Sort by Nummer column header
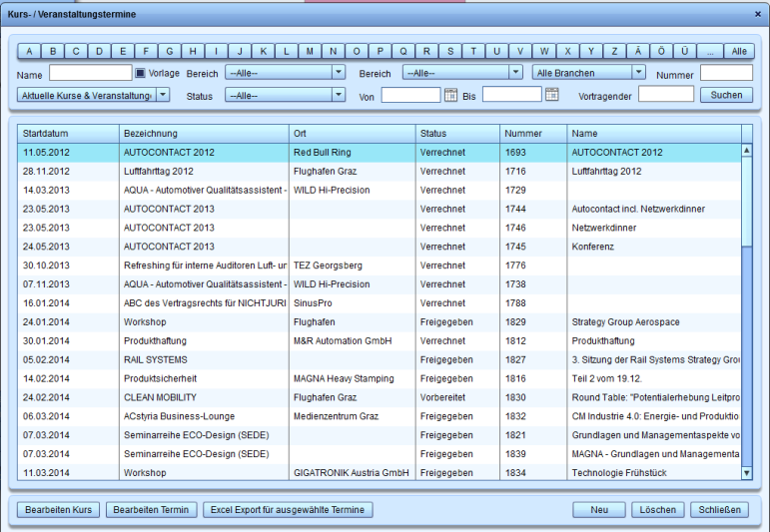770x532 pixels. 533,134
